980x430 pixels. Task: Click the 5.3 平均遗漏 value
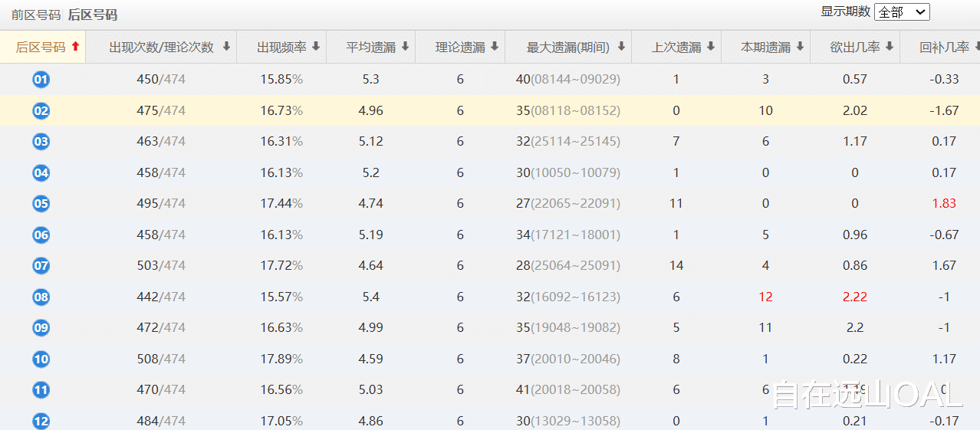click(x=371, y=80)
